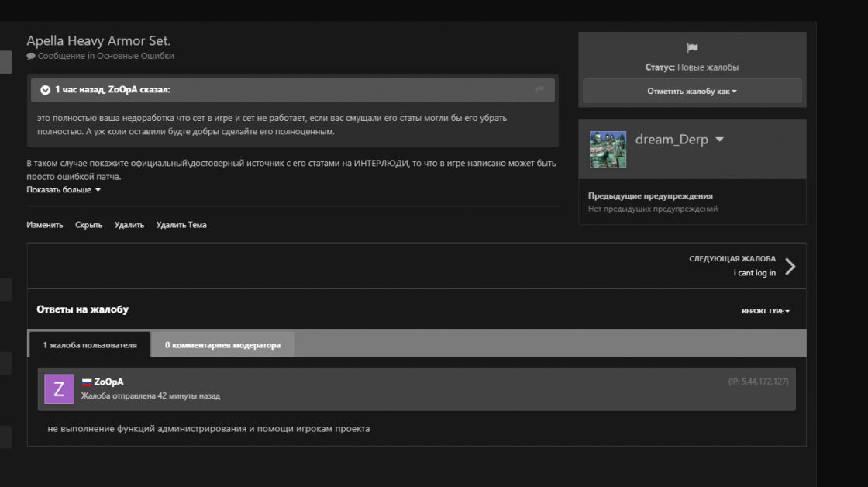Click the flag icon above Статус

pos(692,49)
